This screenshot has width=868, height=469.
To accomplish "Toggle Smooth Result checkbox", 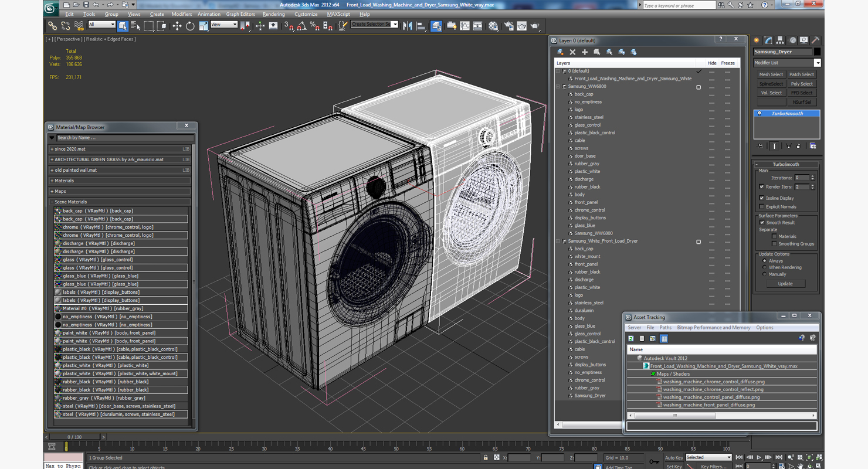I will tap(762, 223).
